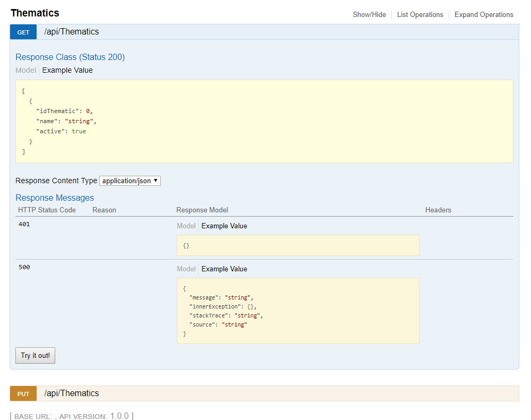The width and height of the screenshot is (531, 420).
Task: Click the List Operations link
Action: coord(420,14)
